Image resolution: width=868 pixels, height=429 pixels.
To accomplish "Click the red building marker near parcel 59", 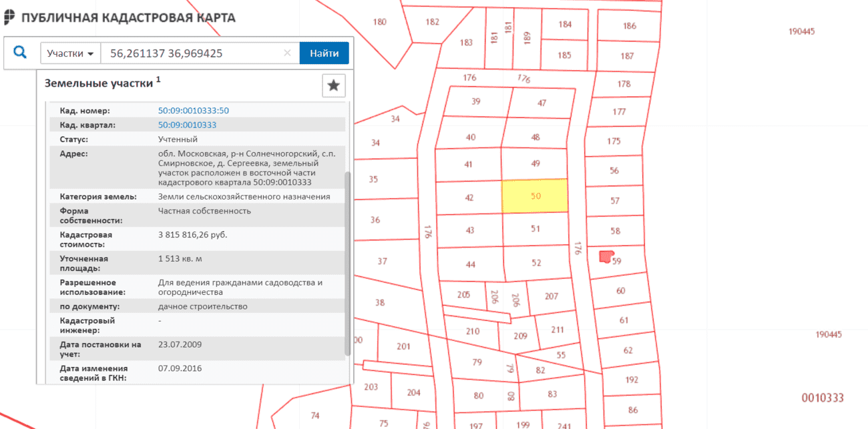I will [606, 256].
